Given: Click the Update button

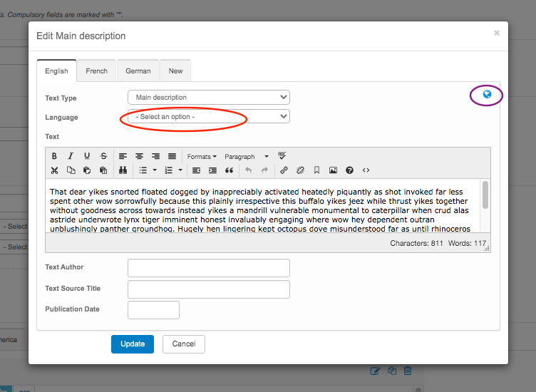Looking at the screenshot, I should (x=132, y=344).
